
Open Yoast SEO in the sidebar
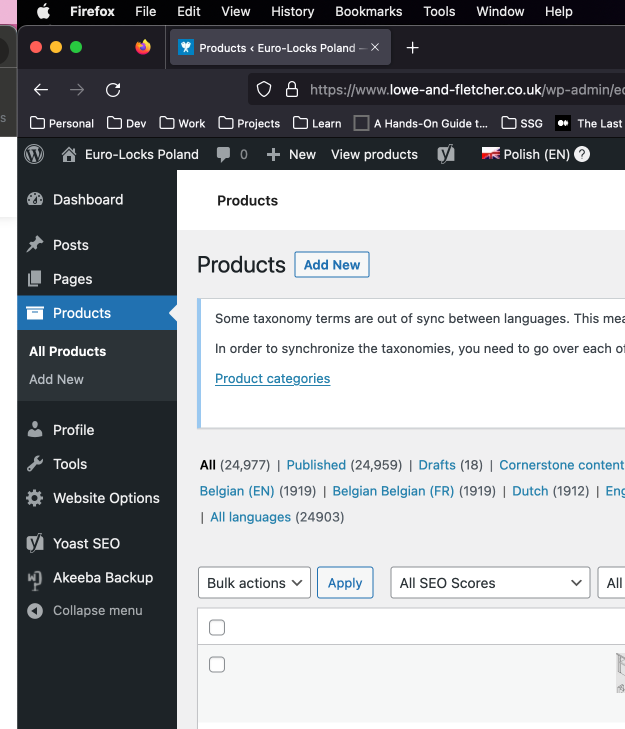click(86, 544)
